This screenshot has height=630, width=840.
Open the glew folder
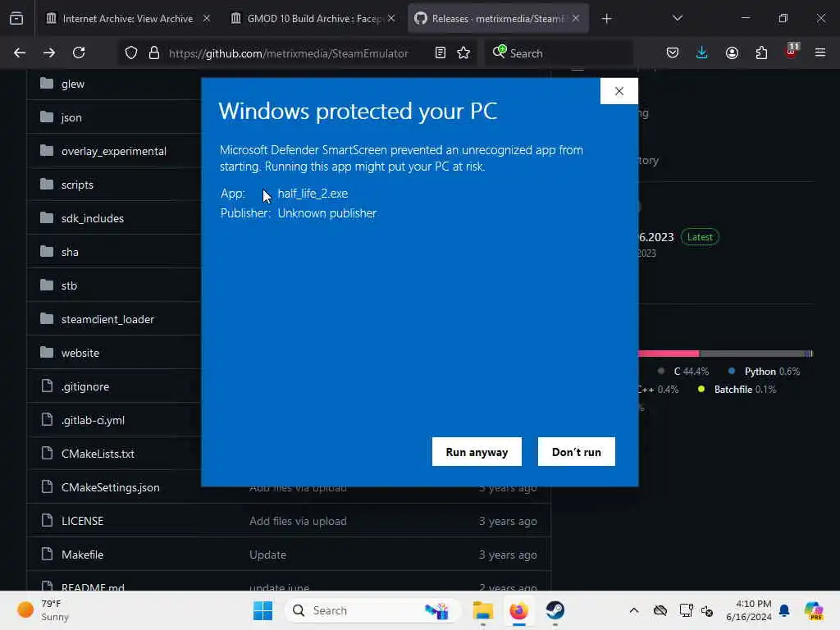pos(73,84)
